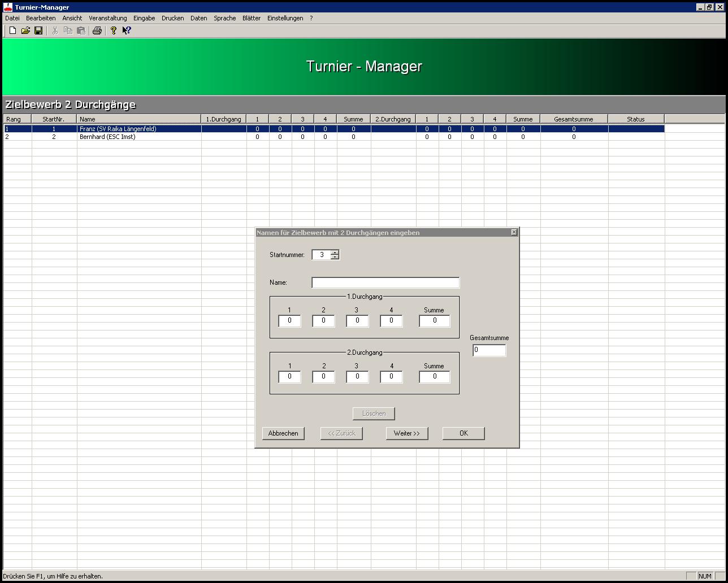Click the Abbrechen button

[x=283, y=433]
